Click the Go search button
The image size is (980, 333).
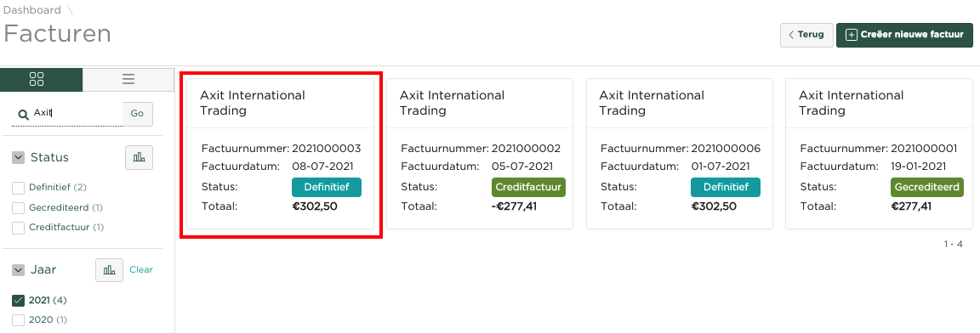138,114
